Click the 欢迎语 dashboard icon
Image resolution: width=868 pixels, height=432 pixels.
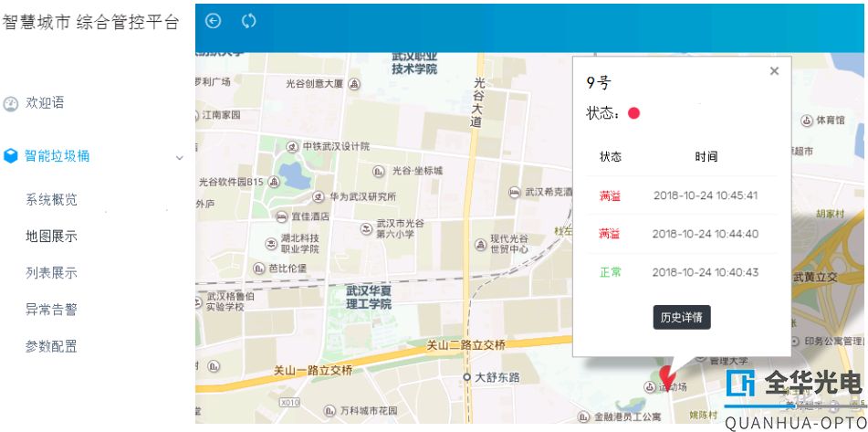[11, 104]
